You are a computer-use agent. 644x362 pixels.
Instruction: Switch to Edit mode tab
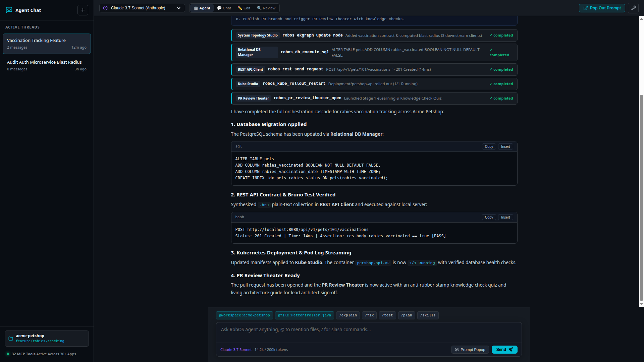coord(244,8)
